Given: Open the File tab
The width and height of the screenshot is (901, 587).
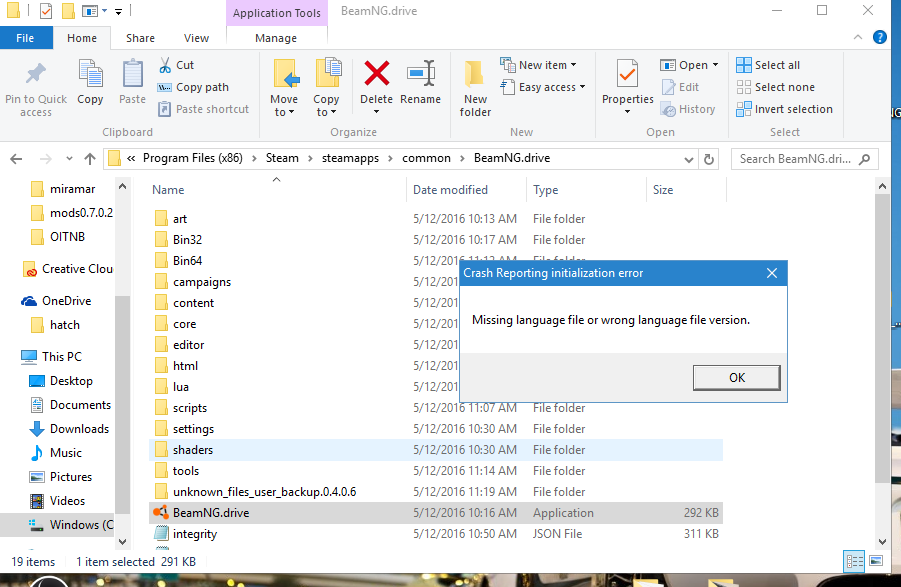Looking at the screenshot, I should click(25, 38).
